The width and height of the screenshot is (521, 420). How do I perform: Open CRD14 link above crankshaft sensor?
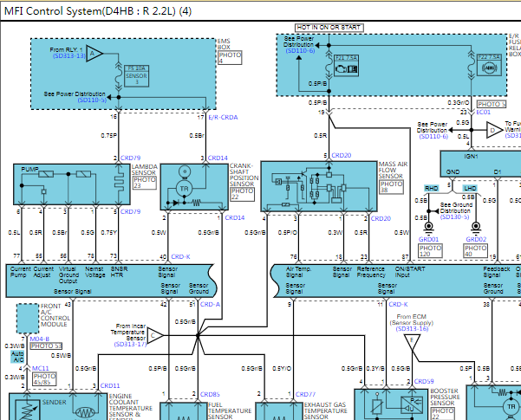pyautogui.click(x=218, y=158)
